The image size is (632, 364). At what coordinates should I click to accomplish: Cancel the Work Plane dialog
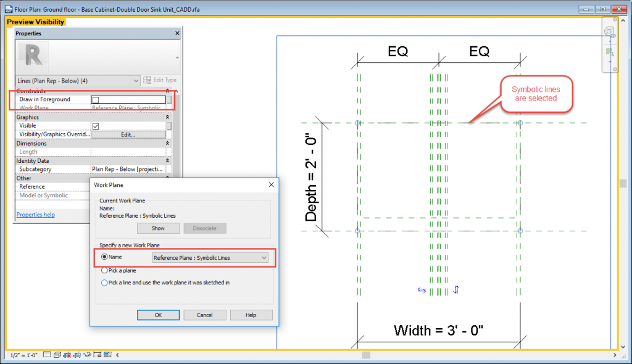coord(204,315)
